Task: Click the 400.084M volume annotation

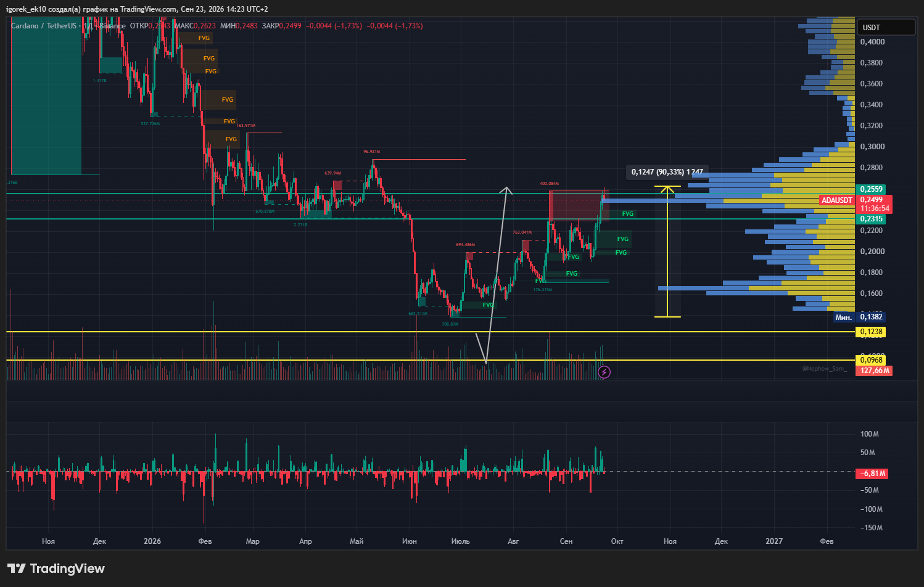Action: [x=549, y=184]
